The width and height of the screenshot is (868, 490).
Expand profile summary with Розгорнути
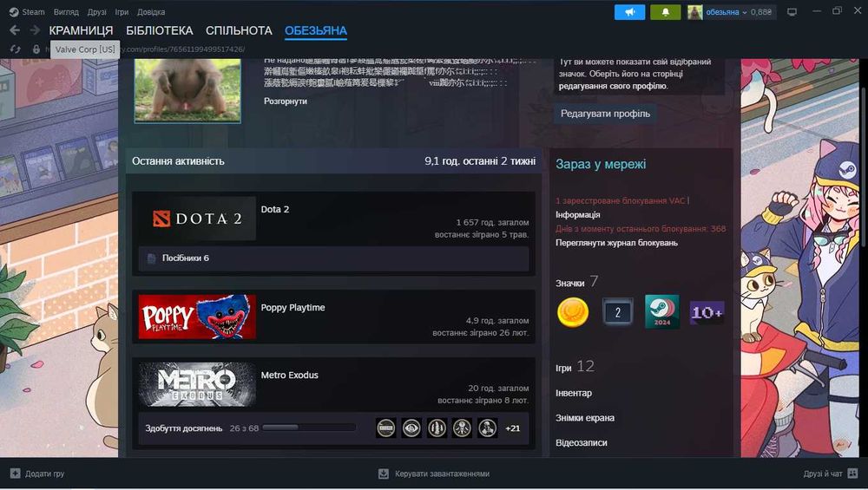point(285,101)
